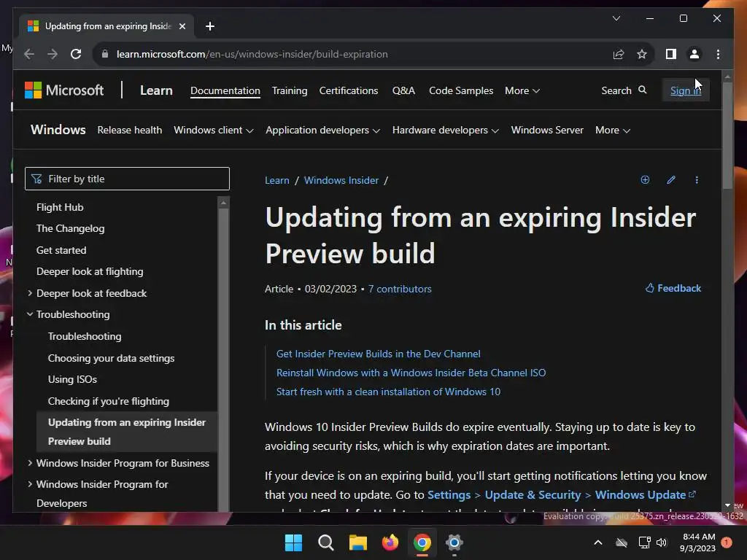Screen dimensions: 747x560
Task: Open article more options (vertical dots)
Action: 697,179
